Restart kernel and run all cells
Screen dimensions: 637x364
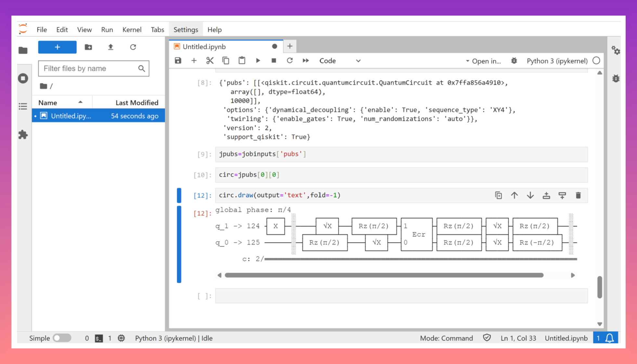tap(305, 60)
